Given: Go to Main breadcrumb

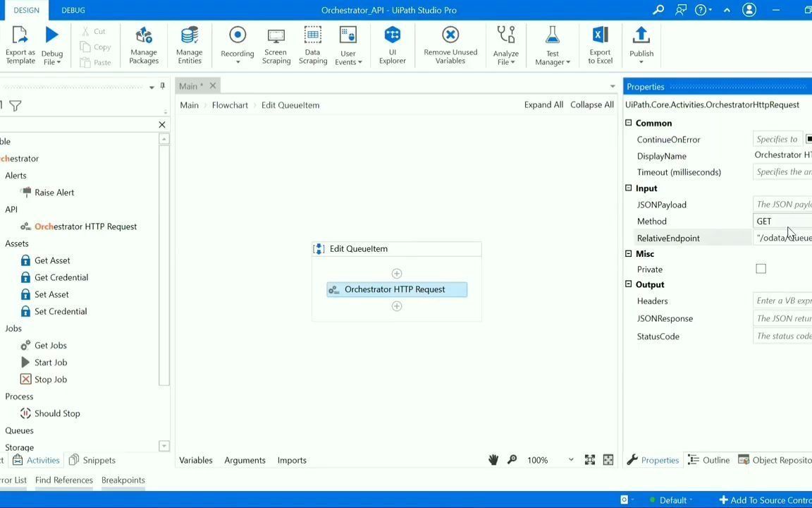Looking at the screenshot, I should click(189, 104).
